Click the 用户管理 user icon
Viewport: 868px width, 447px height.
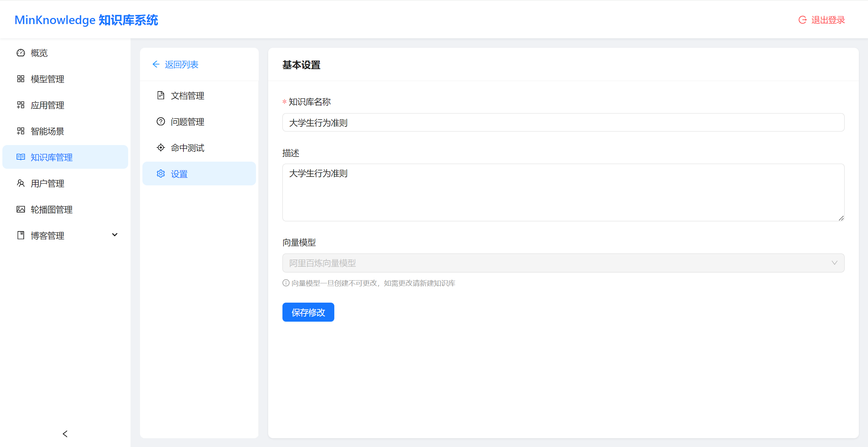click(x=20, y=183)
